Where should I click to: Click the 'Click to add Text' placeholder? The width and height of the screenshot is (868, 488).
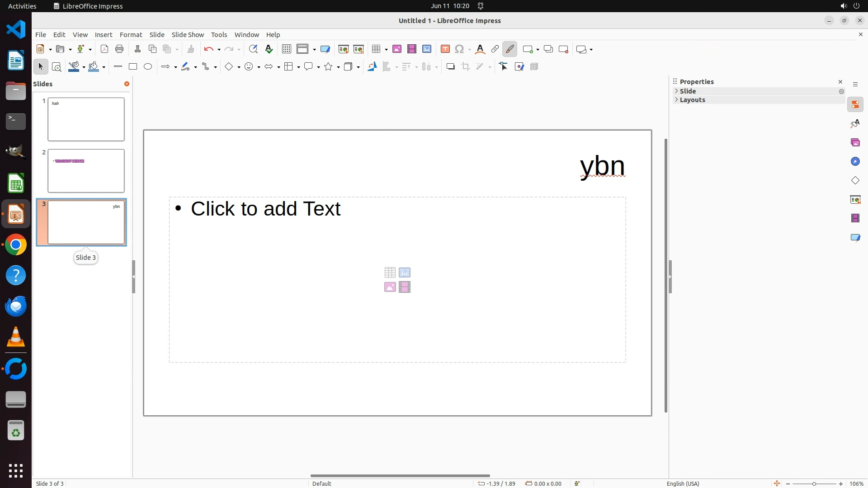[x=265, y=209]
